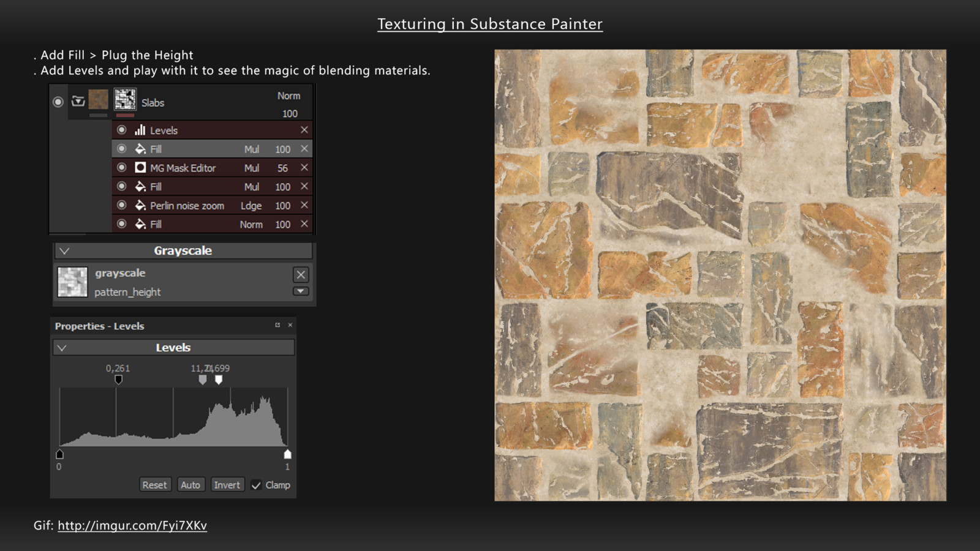Click opacity 100 of Perlin noise zoom

(282, 206)
